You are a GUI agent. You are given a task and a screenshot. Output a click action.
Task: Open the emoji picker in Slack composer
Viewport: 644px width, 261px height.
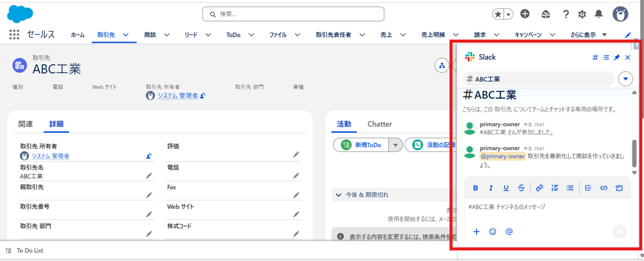[x=493, y=232]
